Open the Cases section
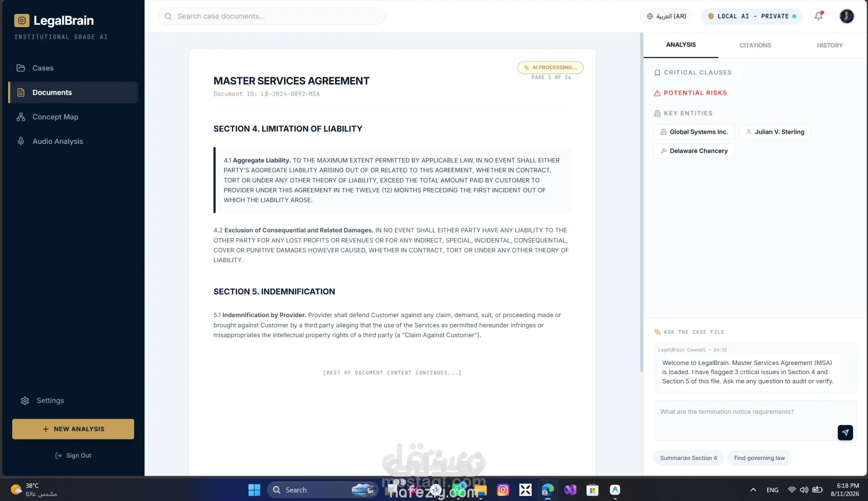The image size is (868, 501). coord(73,68)
